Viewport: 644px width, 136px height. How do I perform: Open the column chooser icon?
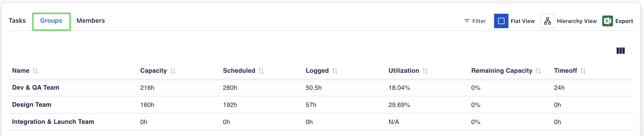[x=620, y=51]
